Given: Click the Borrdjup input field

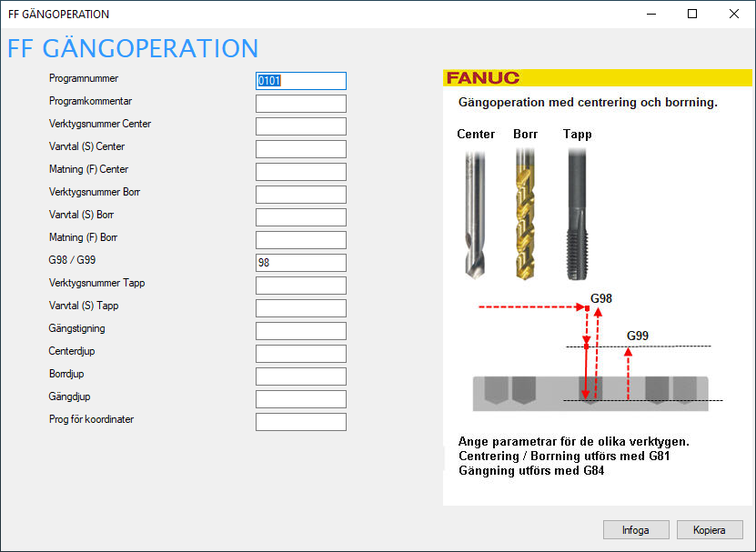Looking at the screenshot, I should click(x=301, y=376).
